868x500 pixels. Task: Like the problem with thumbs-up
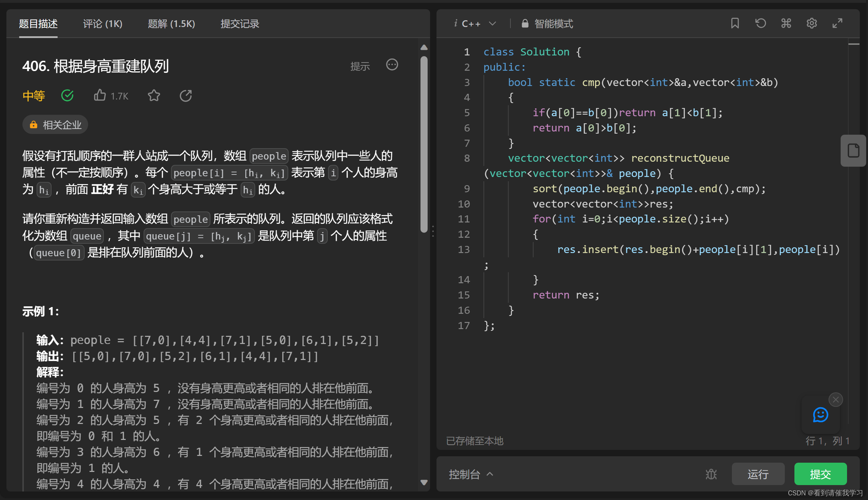100,95
